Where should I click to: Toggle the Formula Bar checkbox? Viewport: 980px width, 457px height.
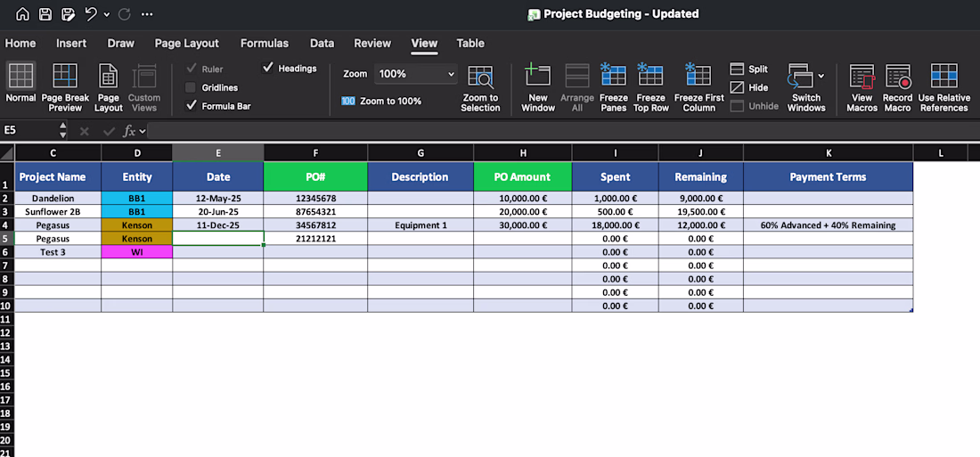191,106
